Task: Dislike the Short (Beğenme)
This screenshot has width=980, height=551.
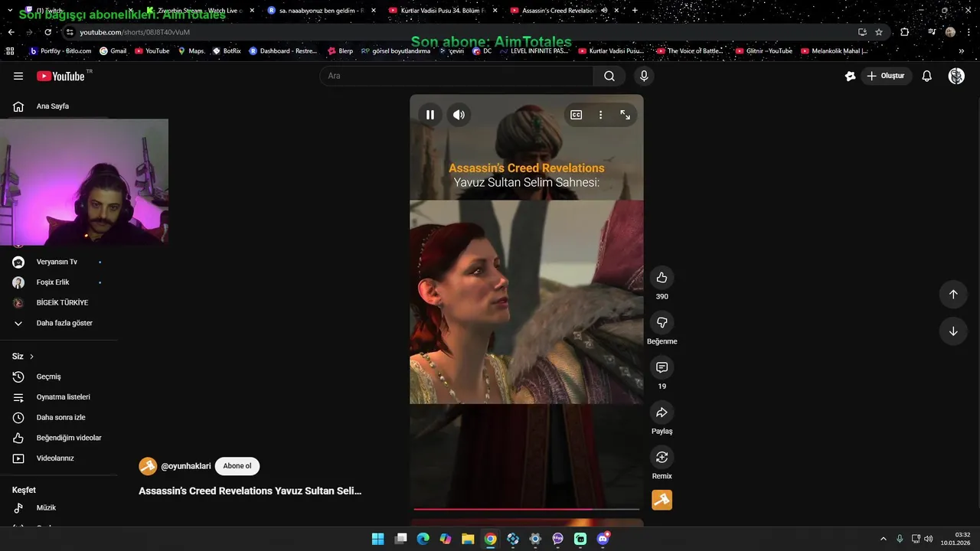Action: tap(662, 322)
